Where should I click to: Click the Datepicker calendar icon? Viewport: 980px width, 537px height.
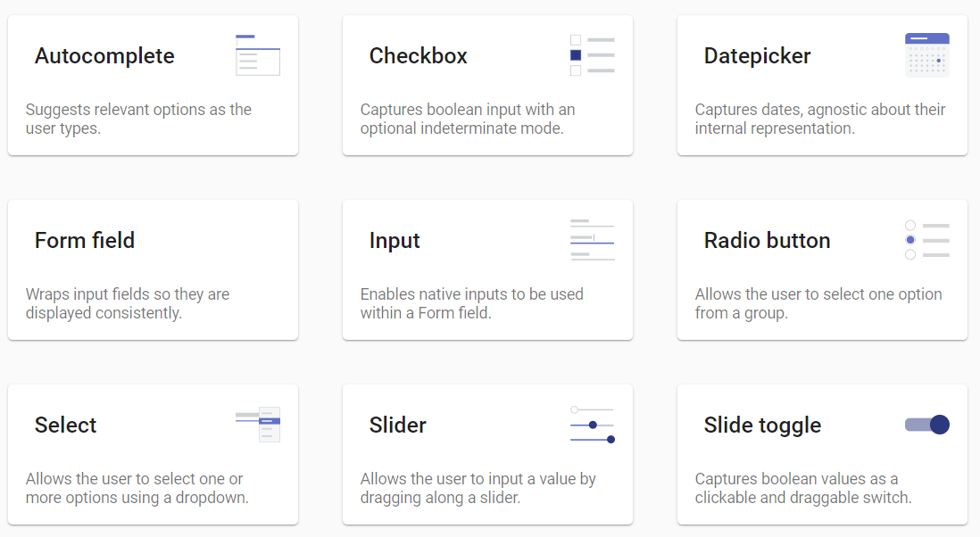(x=926, y=55)
